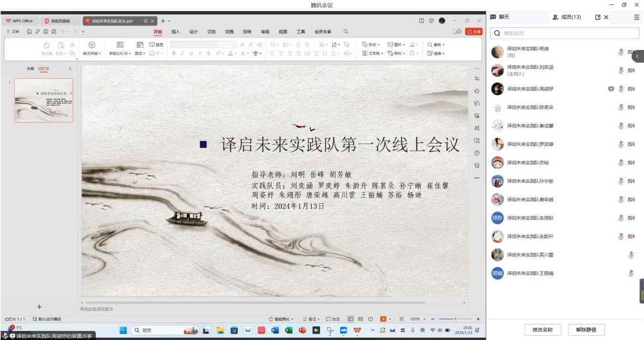The image size is (644, 340).
Task: Start slideshow with the 当页开始 play icon
Action: (x=92, y=45)
